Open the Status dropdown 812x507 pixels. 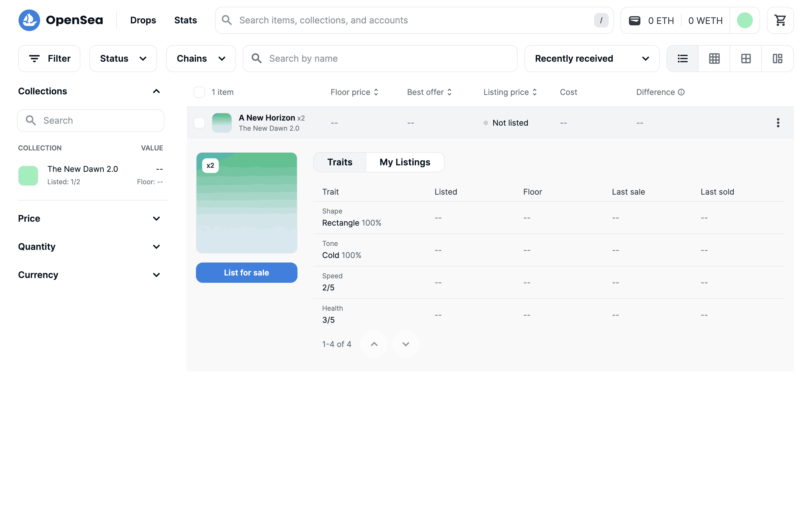click(123, 59)
